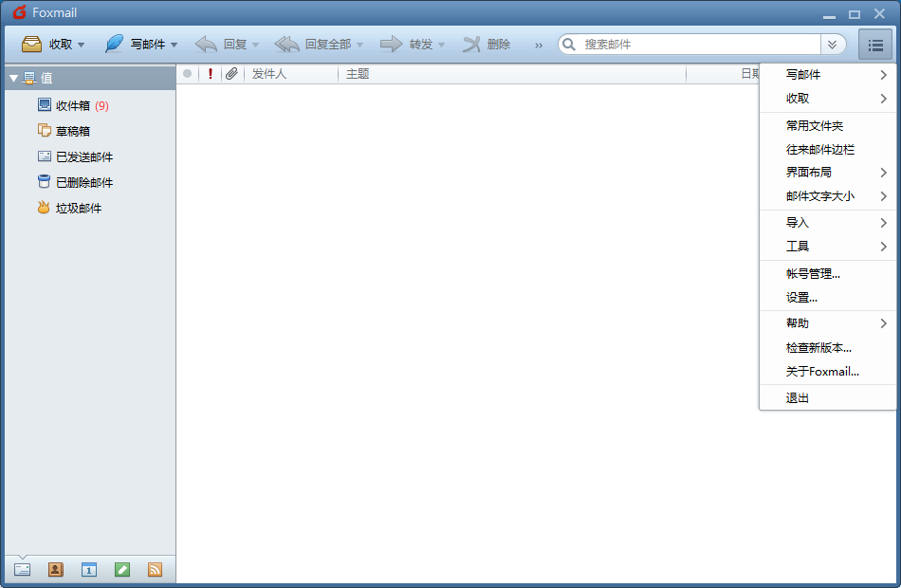Switch to mail view icon at bottom
The height and width of the screenshot is (588, 901).
pos(23,570)
